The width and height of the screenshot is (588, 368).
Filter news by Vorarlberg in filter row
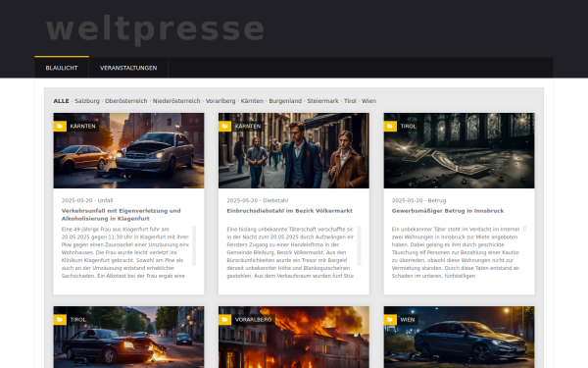pos(220,101)
